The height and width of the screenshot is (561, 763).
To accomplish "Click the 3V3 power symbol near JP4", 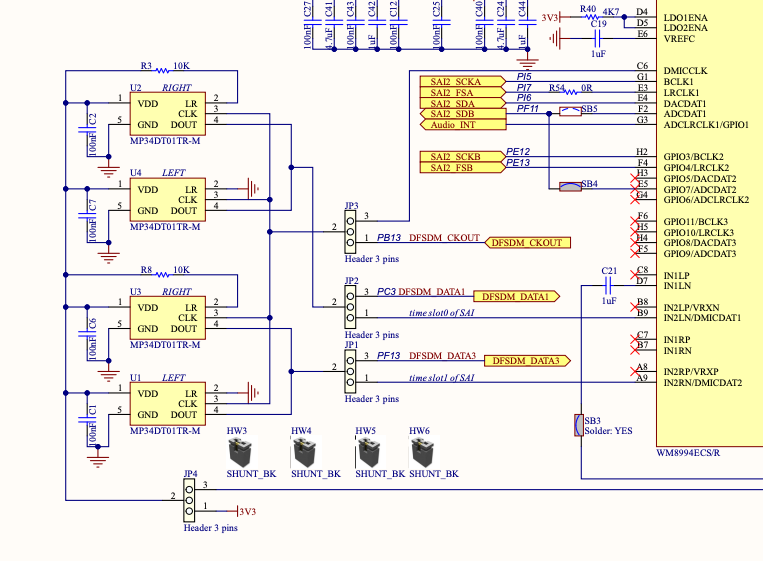I will (x=246, y=511).
